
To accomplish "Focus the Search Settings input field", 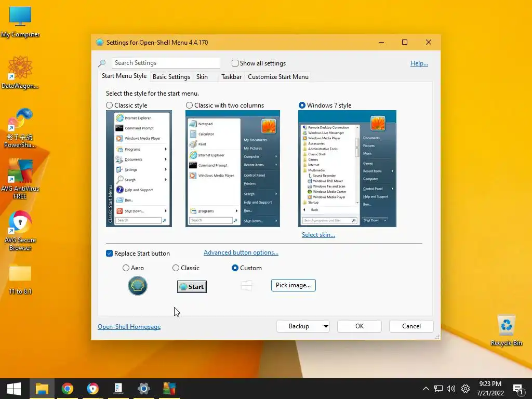I will click(166, 63).
